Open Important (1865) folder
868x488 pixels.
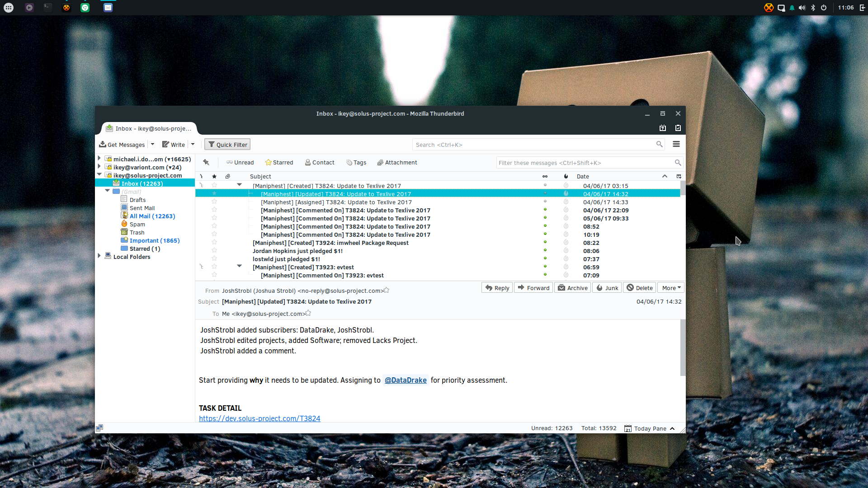tap(154, 240)
